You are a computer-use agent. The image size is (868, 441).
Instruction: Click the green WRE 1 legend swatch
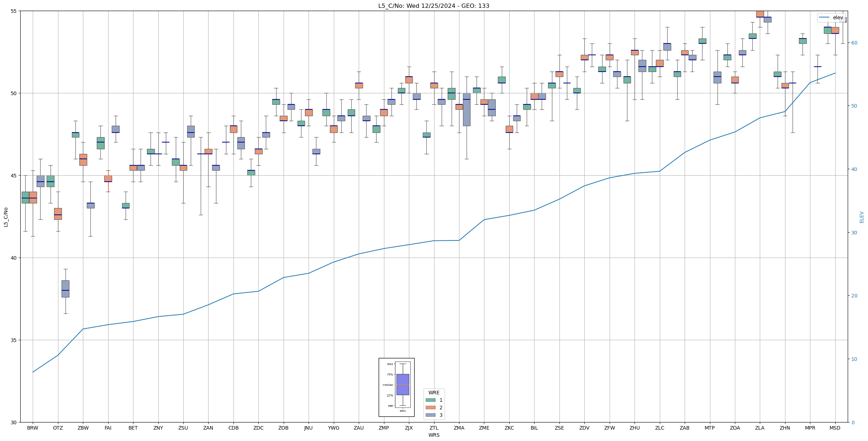(x=430, y=400)
